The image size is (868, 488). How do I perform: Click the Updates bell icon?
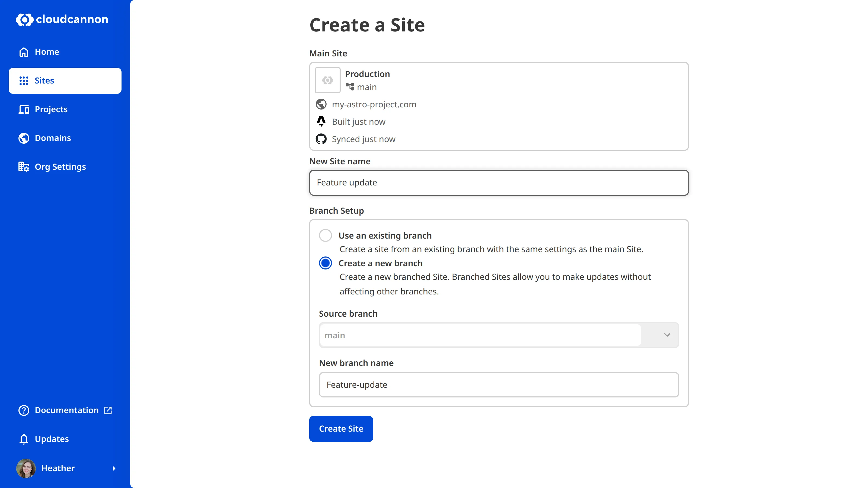(x=24, y=439)
